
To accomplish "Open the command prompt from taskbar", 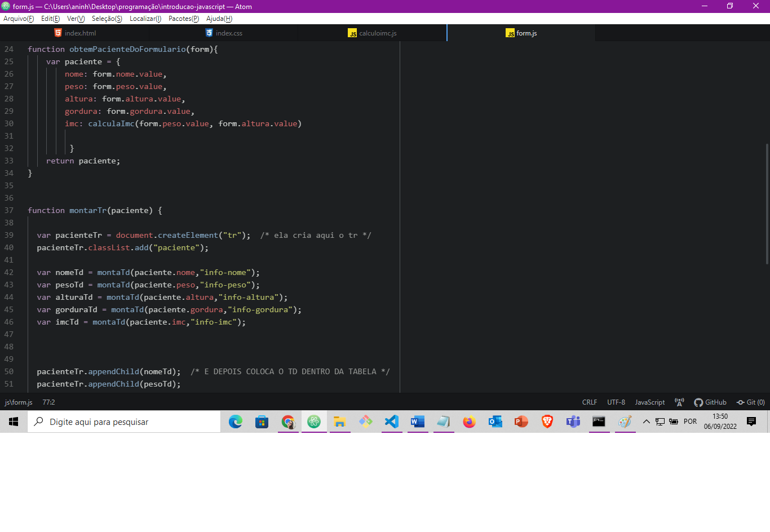I will tap(599, 422).
